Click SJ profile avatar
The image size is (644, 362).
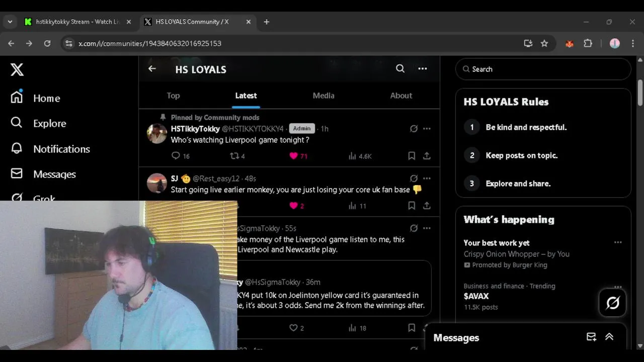tap(156, 184)
